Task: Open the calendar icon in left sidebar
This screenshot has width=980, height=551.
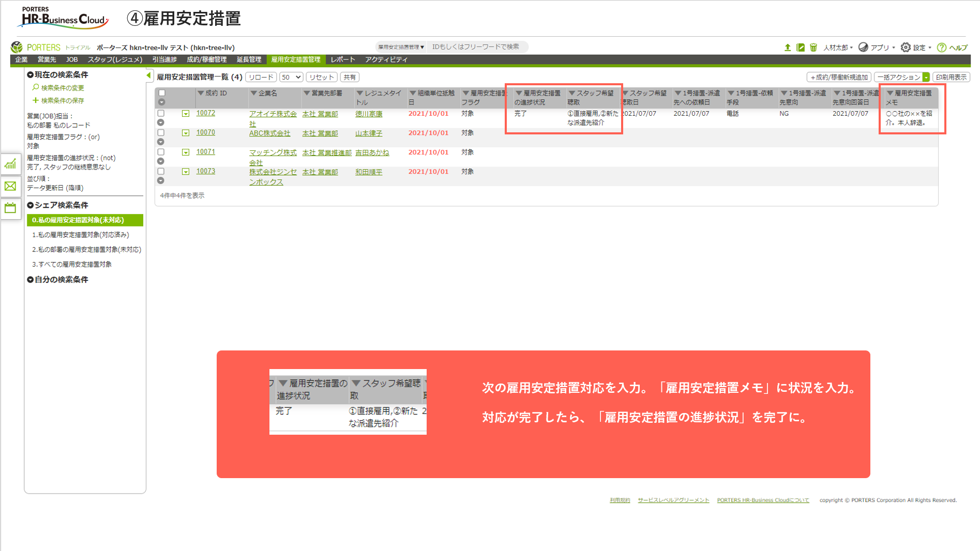Action: click(x=10, y=208)
